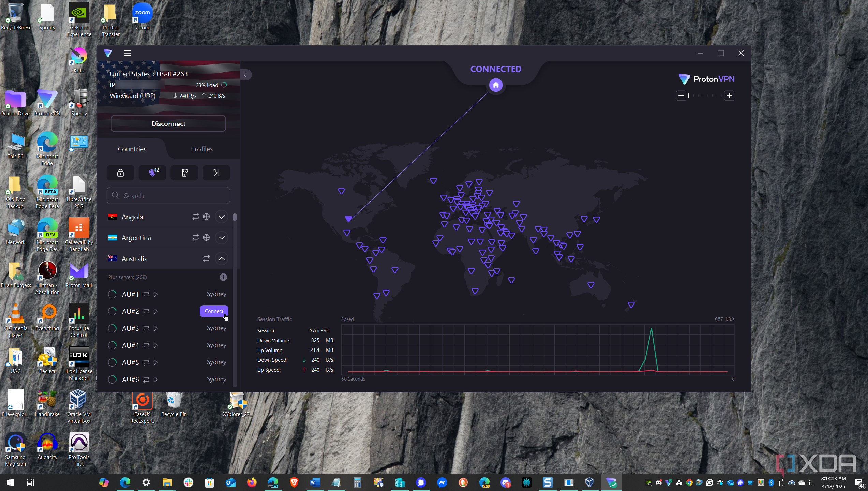The width and height of the screenshot is (868, 491).
Task: Click AU#3 streaming play icon
Action: coord(155,328)
